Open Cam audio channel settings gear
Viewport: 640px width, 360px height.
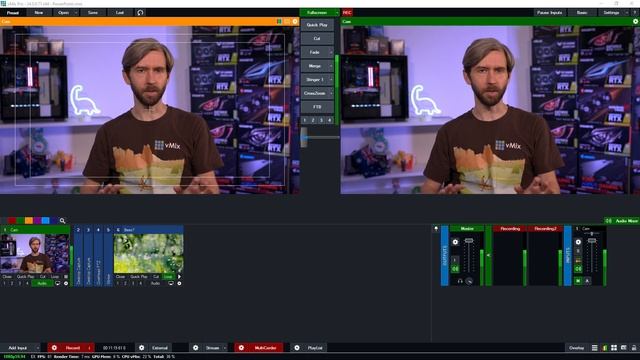(x=578, y=242)
